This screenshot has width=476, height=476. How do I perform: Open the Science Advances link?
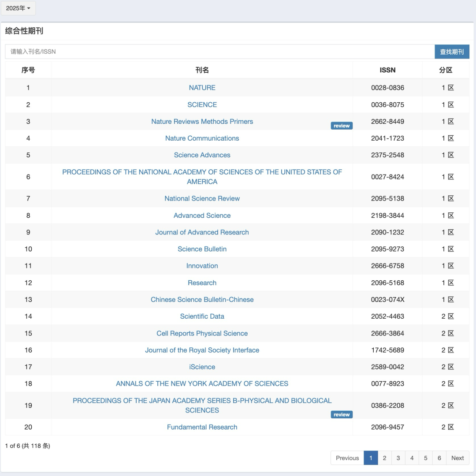(202, 155)
